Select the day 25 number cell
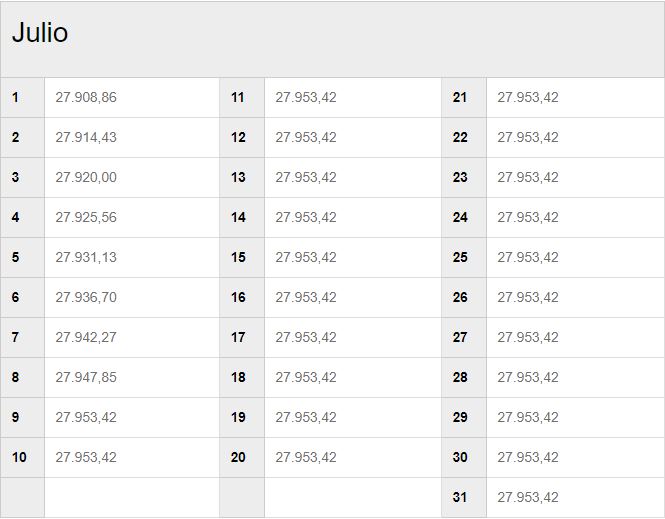This screenshot has height=519, width=665. (x=460, y=258)
